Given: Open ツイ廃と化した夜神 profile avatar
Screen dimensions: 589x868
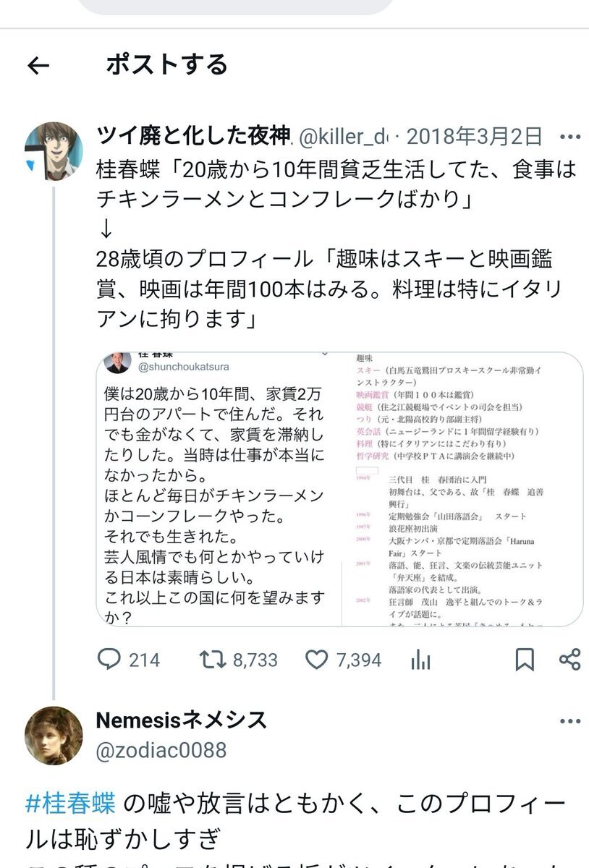Looking at the screenshot, I should [x=54, y=151].
